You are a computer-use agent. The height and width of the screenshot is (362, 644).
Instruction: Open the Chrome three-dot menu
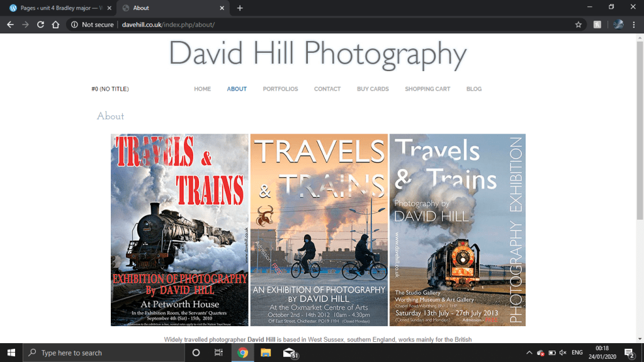point(634,25)
